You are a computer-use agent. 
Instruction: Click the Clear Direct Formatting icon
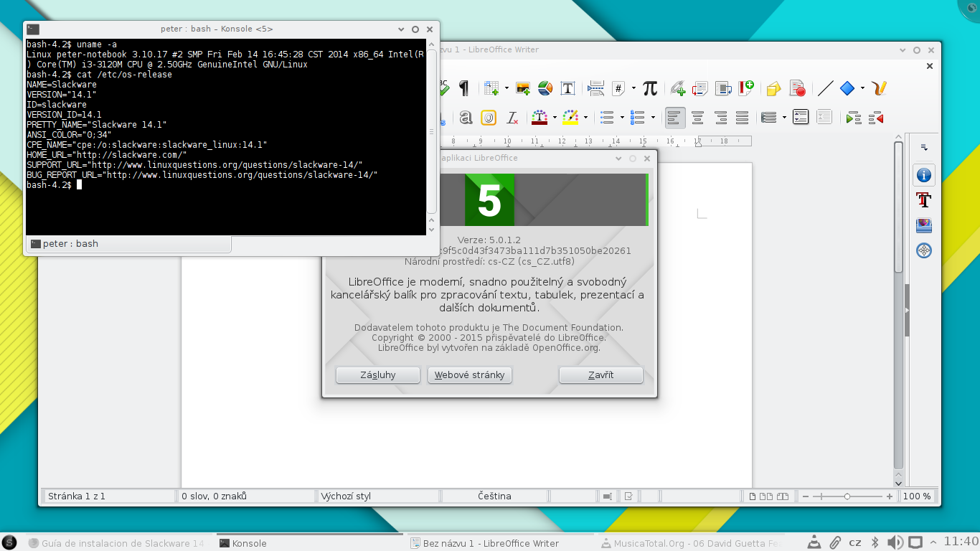[x=512, y=118]
